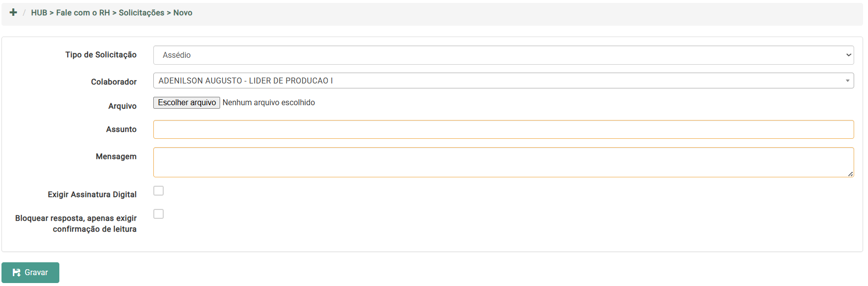868x286 pixels.
Task: Click the Colaborador dropdown arrow
Action: click(847, 81)
